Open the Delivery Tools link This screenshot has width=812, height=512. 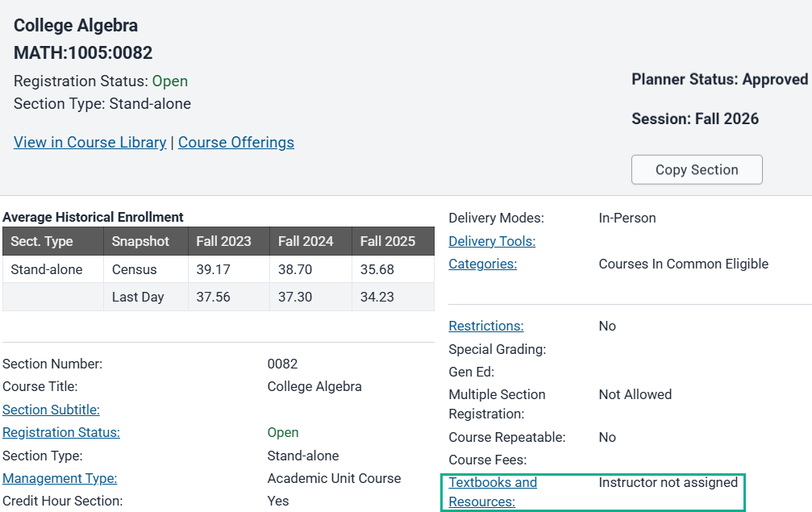point(492,241)
